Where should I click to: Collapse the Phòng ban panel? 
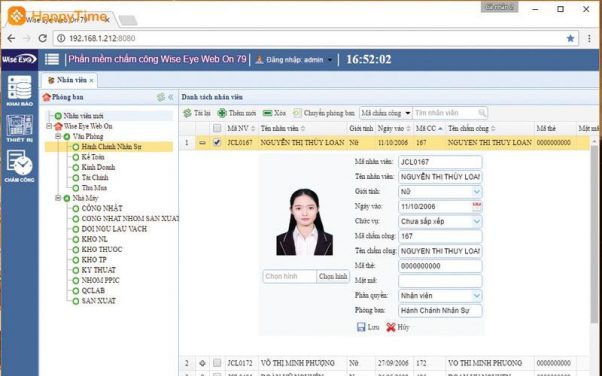(x=171, y=97)
